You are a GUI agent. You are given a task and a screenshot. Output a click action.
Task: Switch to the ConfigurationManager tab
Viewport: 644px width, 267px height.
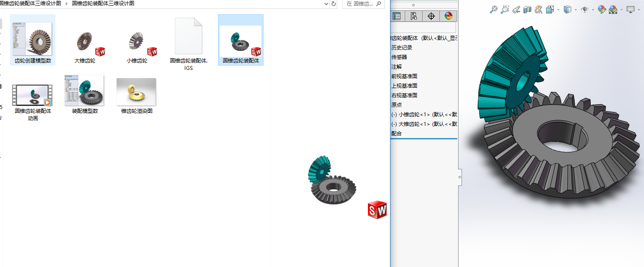coord(413,16)
